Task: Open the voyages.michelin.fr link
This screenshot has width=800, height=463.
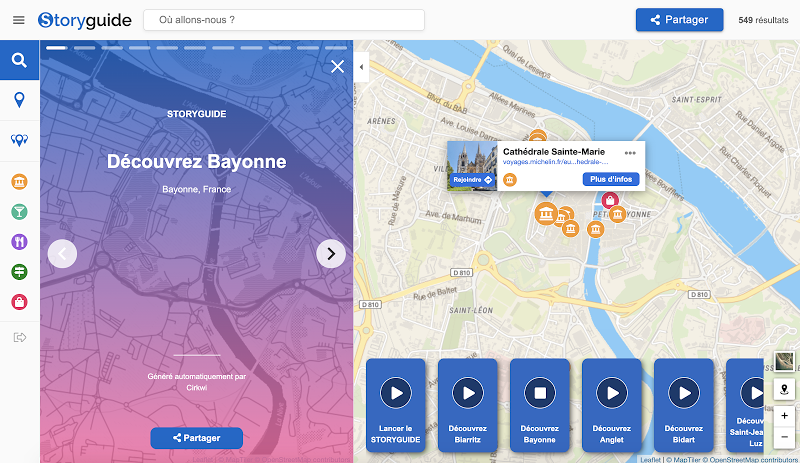Action: coord(555,162)
